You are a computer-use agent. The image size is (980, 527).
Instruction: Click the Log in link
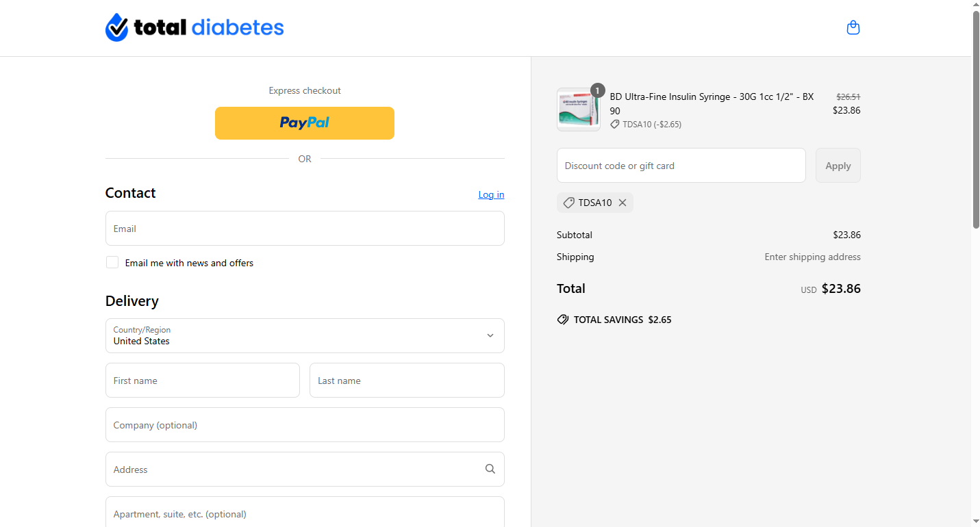[x=491, y=195]
